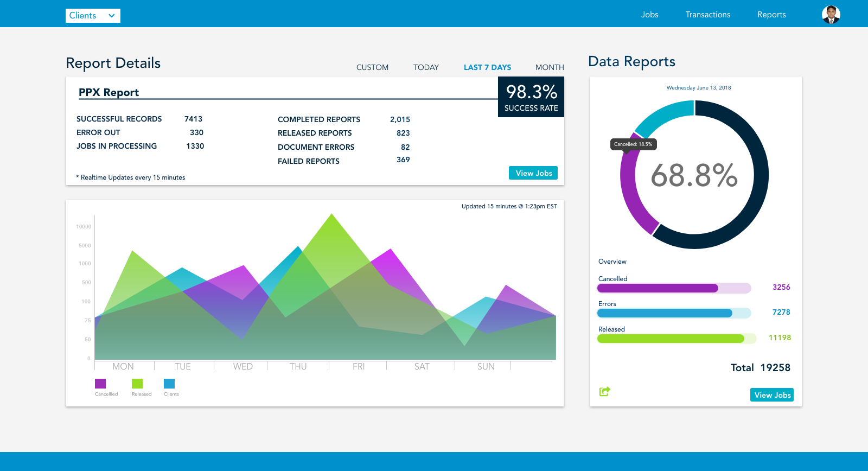The image size is (868, 471).
Task: Click the THU label on chart axis
Action: [x=298, y=366]
